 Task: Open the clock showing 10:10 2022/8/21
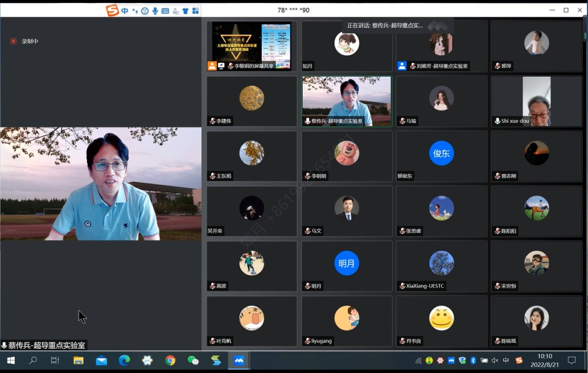pyautogui.click(x=545, y=360)
